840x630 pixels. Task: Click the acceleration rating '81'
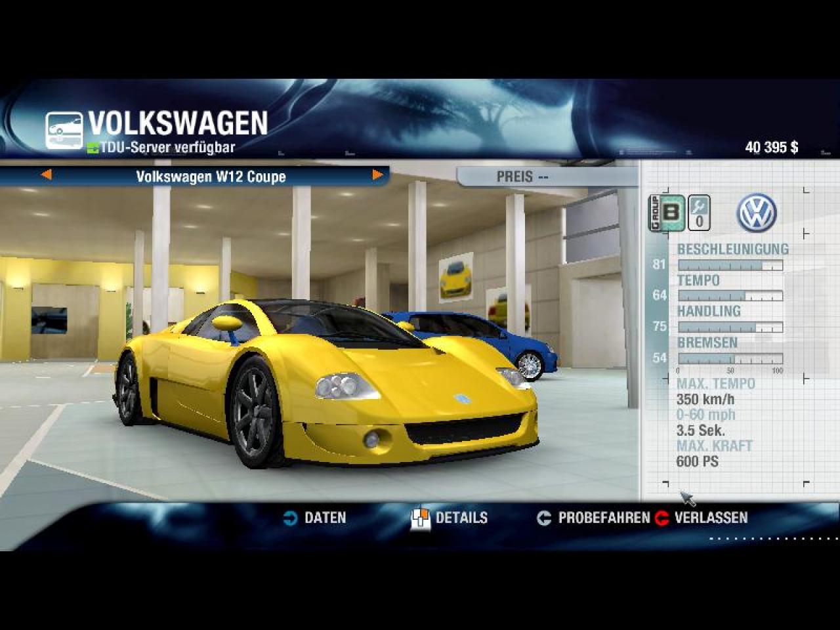[x=660, y=264]
